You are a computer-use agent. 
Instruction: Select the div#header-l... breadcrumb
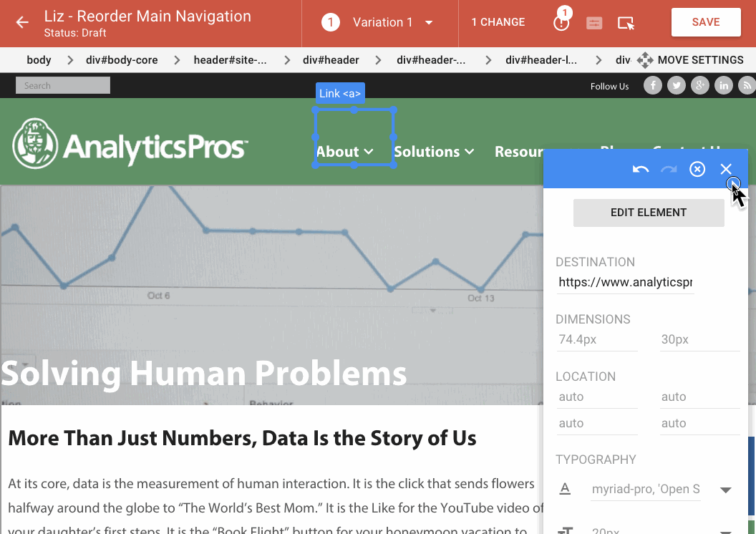(x=541, y=60)
